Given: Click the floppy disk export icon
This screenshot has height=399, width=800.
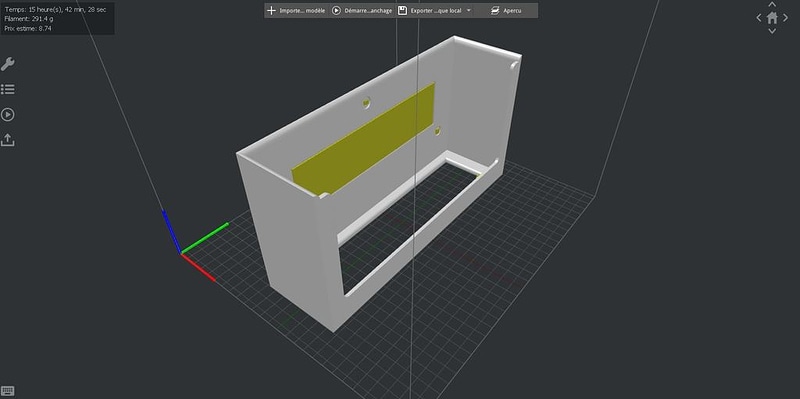Looking at the screenshot, I should pyautogui.click(x=403, y=10).
